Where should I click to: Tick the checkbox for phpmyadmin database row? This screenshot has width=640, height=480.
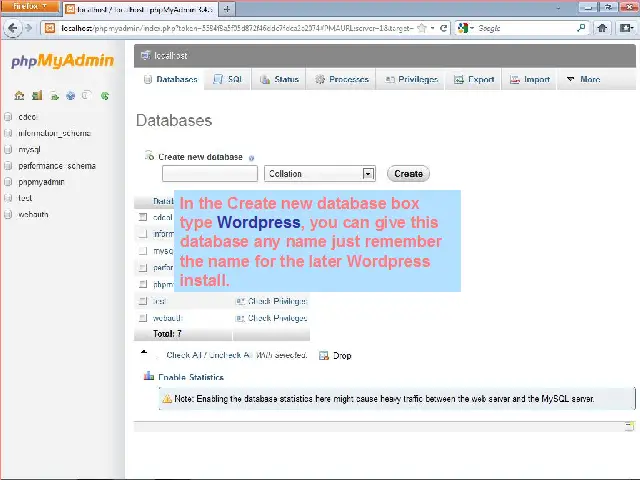[x=143, y=284]
